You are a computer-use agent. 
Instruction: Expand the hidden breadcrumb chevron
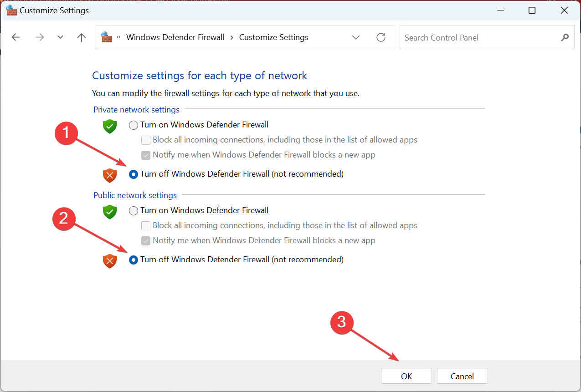118,37
